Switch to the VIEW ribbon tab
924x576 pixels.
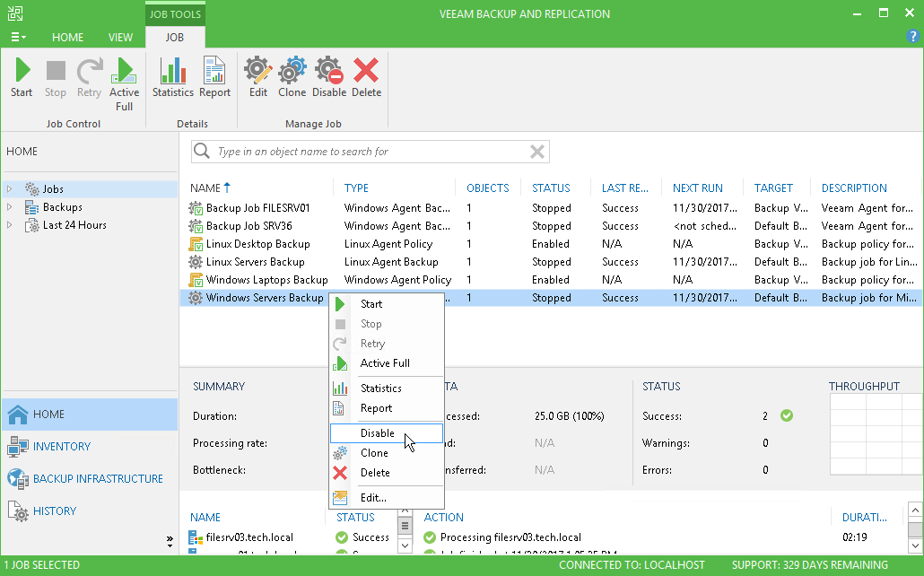tap(120, 37)
